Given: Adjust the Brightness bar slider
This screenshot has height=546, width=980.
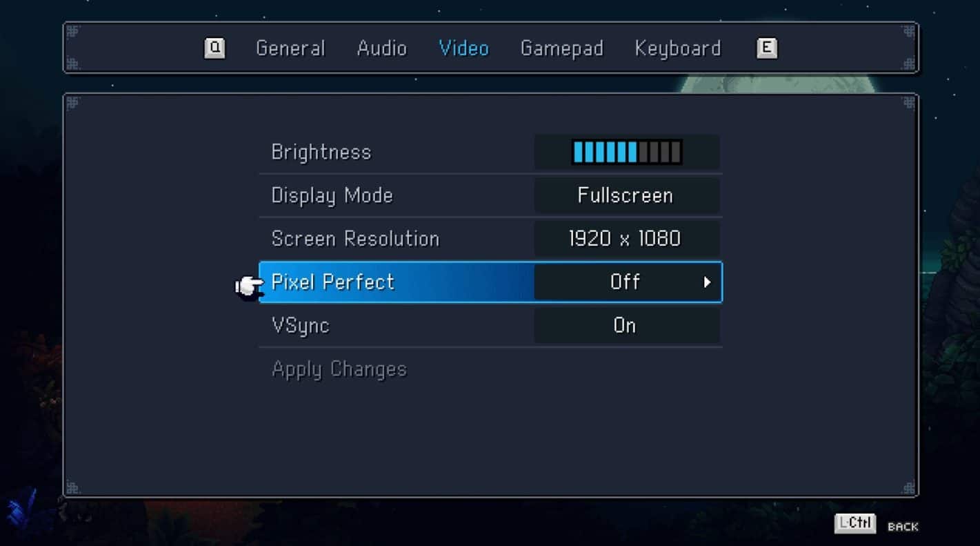Looking at the screenshot, I should coord(627,152).
